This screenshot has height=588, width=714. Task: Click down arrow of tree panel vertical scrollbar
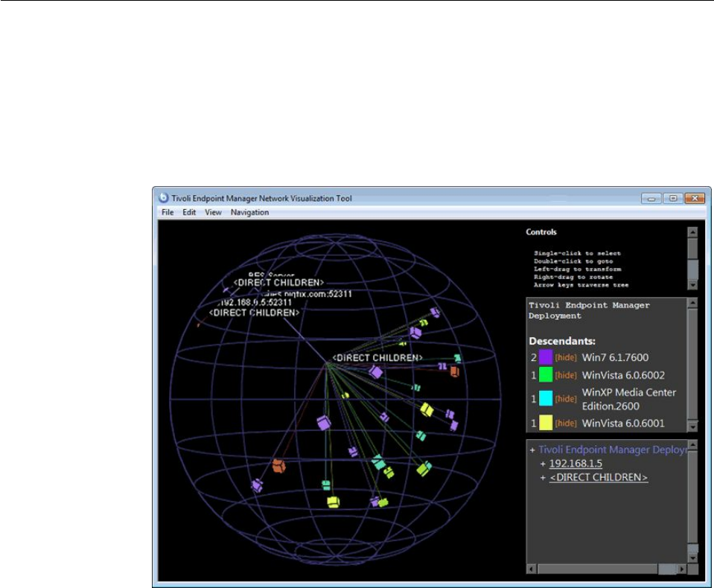pos(692,558)
